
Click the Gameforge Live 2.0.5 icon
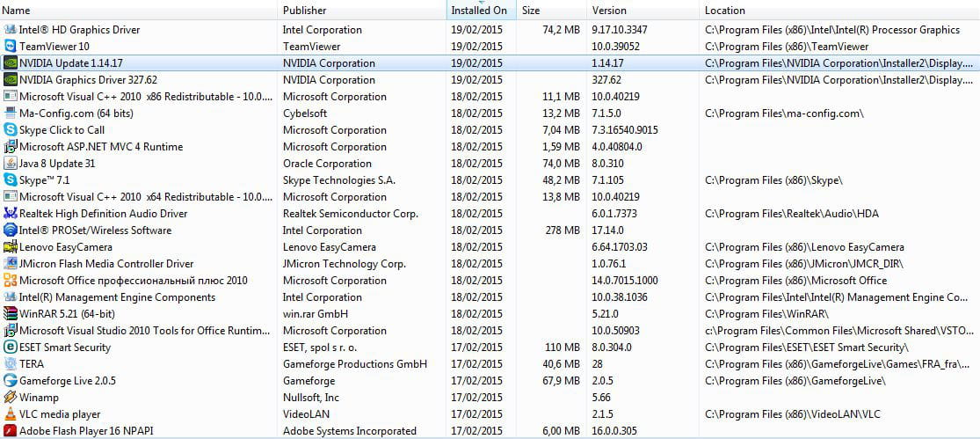click(x=10, y=380)
